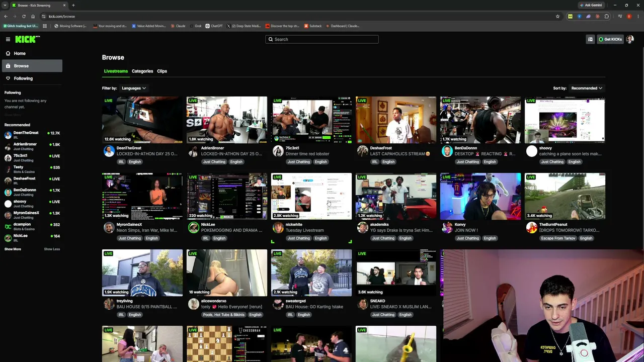Screen dimensions: 644x362
Task: Open DeenTheGreat stream thumbnail
Action: pyautogui.click(x=142, y=120)
